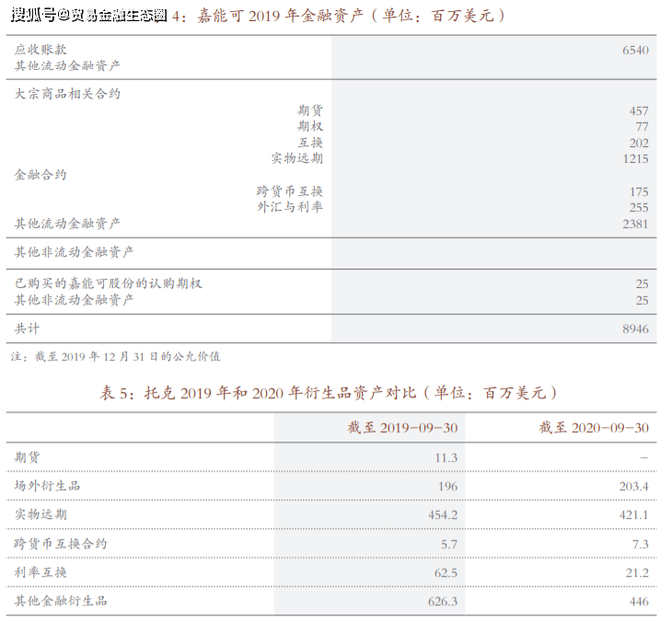Select the 期货 label beside 457
This screenshot has height=621, width=672.
pos(310,110)
